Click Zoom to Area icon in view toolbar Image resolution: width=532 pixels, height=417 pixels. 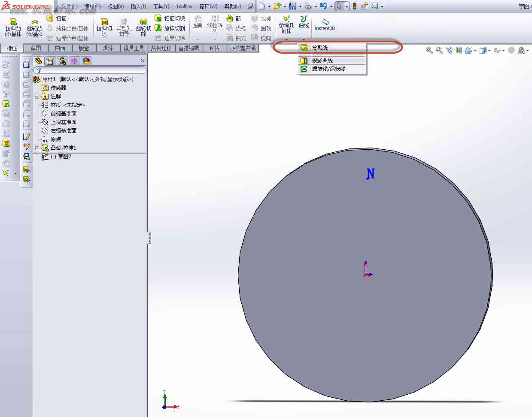(439, 50)
